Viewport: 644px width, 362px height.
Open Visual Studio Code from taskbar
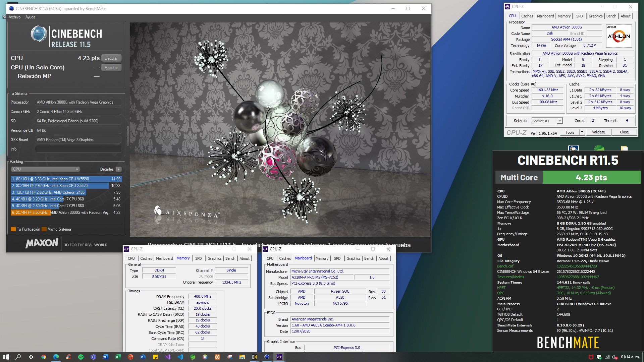(x=180, y=357)
